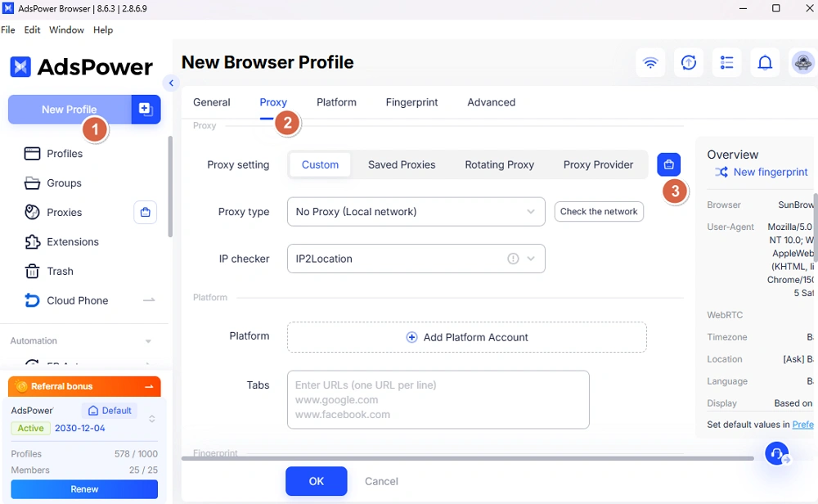Click the AdsPower logo in sidebar
818x504 pixels.
(81, 67)
